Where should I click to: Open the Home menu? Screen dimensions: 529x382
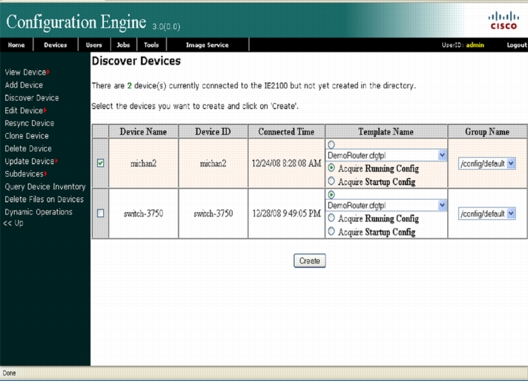click(16, 45)
